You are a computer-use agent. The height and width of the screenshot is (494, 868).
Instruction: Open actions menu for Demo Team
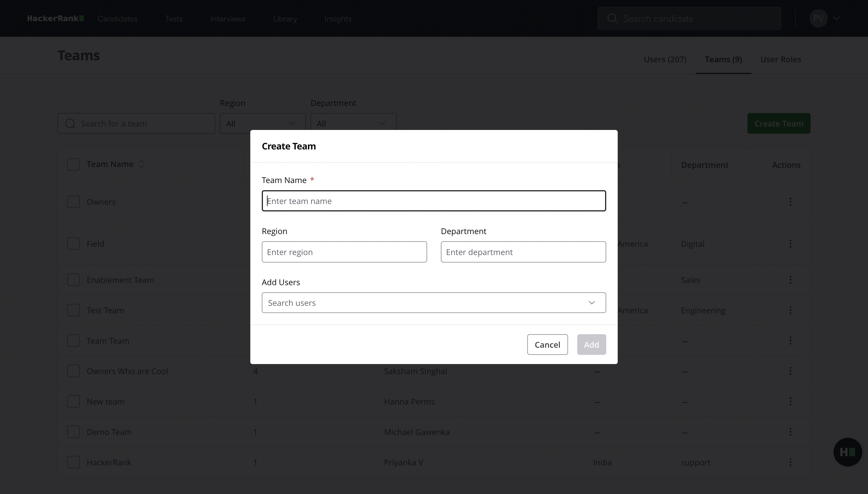coord(790,432)
